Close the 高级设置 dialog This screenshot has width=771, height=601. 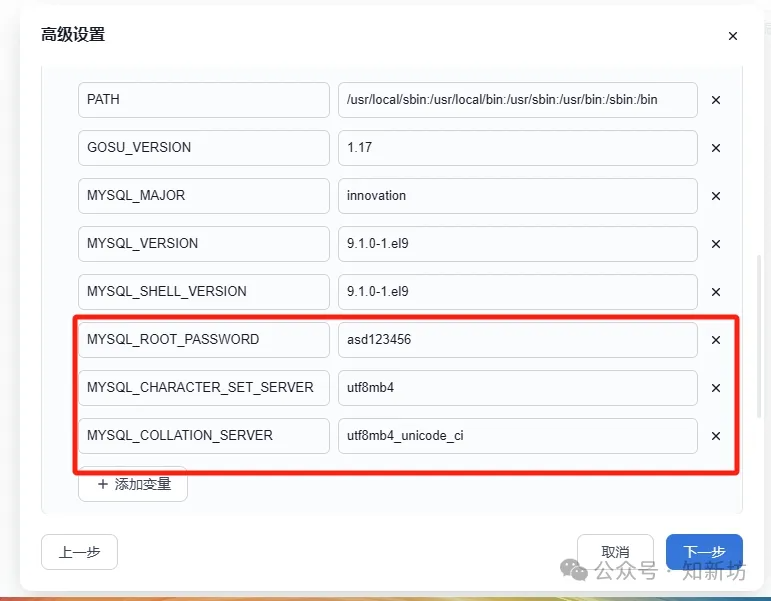(732, 36)
